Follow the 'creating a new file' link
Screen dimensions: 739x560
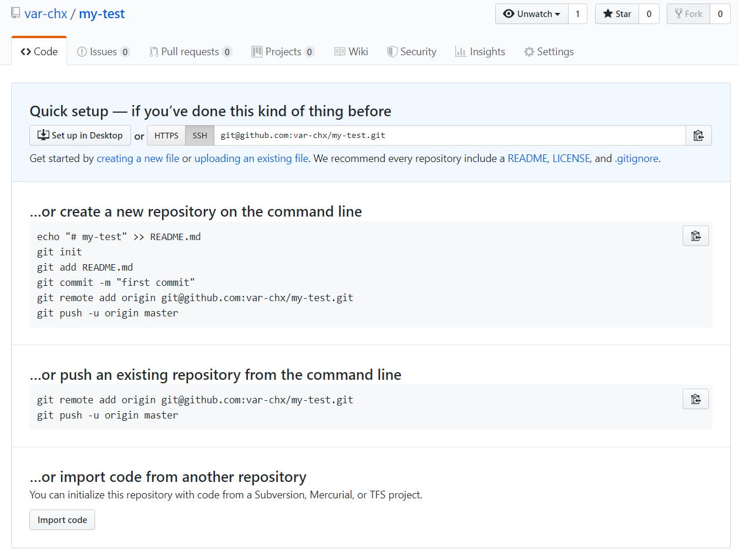point(137,158)
